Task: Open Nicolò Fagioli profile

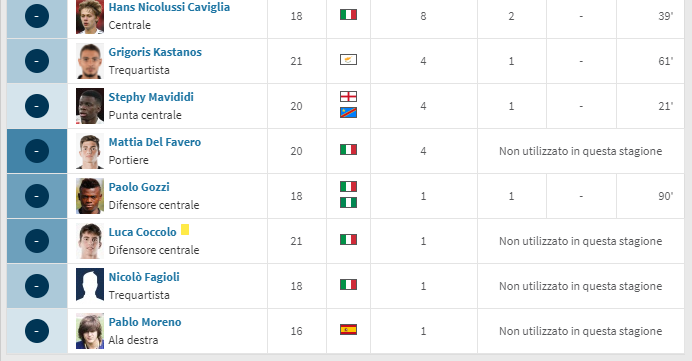Action: point(144,277)
